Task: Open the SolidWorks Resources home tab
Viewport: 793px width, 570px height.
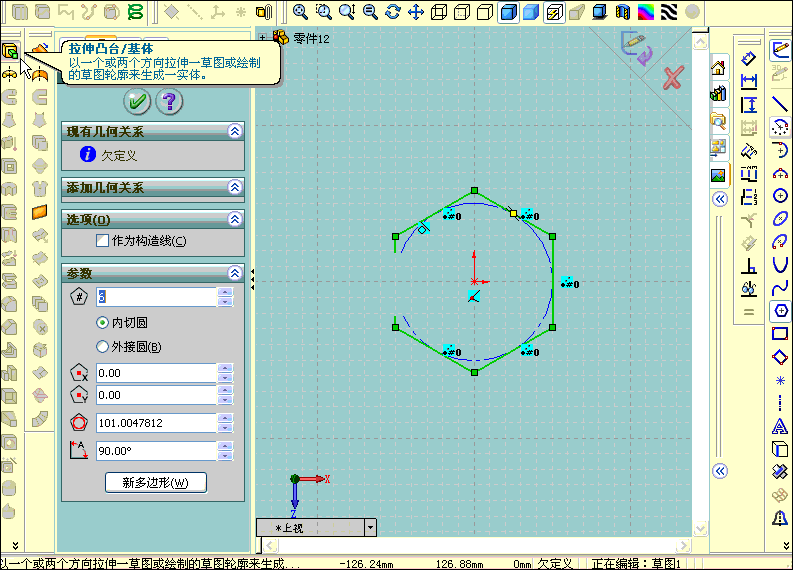Action: click(719, 68)
